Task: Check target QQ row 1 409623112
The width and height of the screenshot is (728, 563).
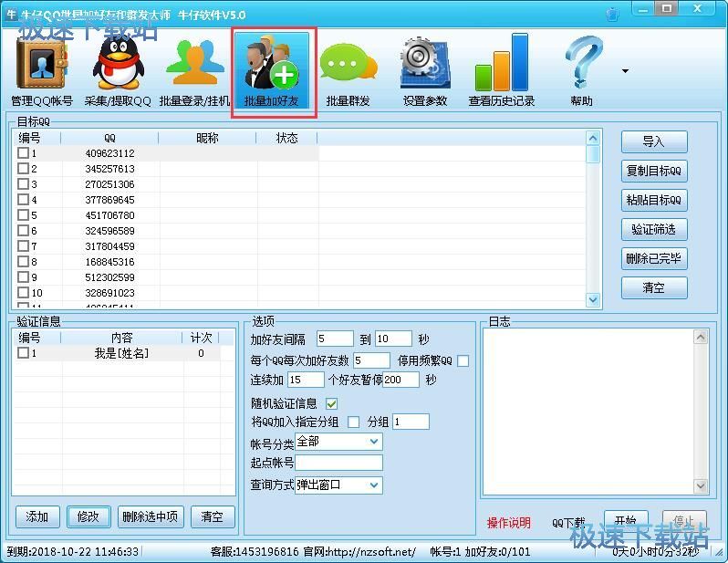Action: point(23,152)
